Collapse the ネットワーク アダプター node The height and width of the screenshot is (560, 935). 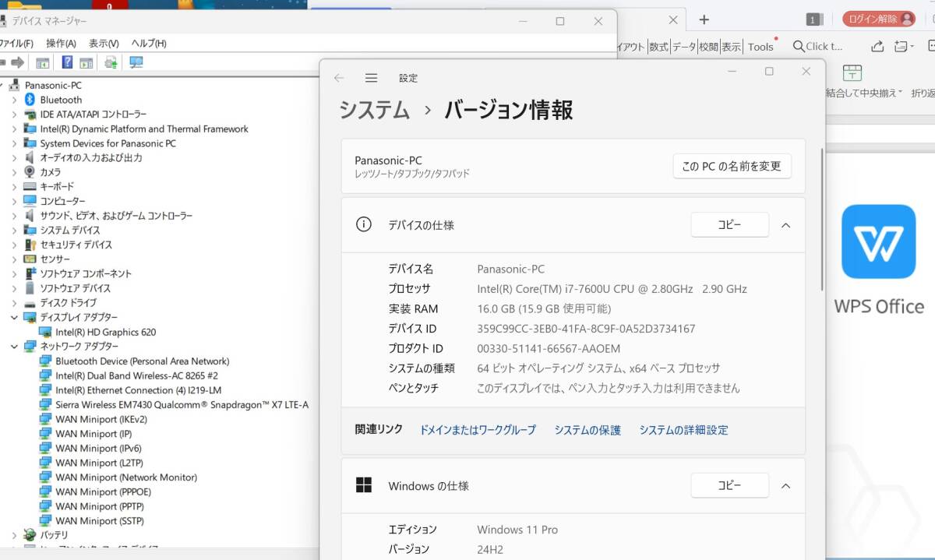click(x=14, y=346)
